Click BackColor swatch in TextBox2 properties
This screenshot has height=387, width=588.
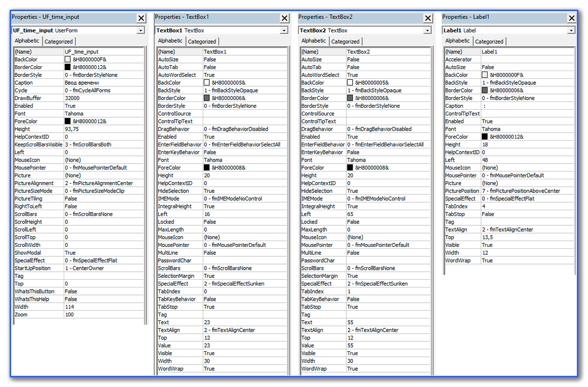pos(350,83)
